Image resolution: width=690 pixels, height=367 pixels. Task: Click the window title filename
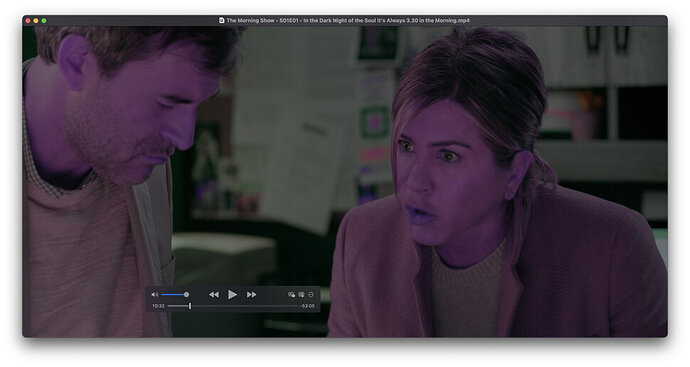pos(348,20)
